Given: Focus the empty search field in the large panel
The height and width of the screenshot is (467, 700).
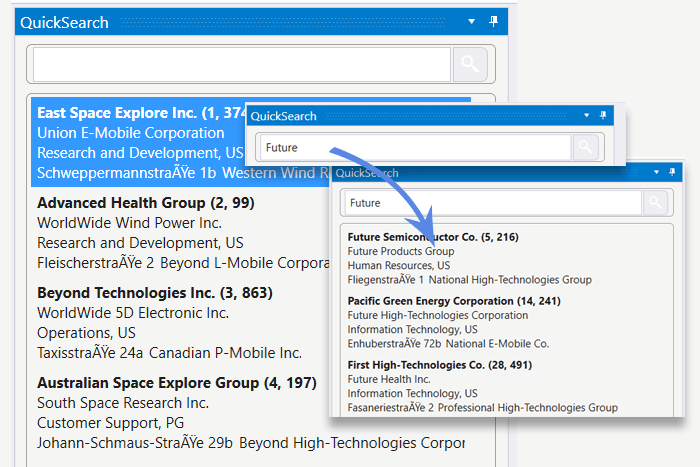Looking at the screenshot, I should tap(242, 65).
